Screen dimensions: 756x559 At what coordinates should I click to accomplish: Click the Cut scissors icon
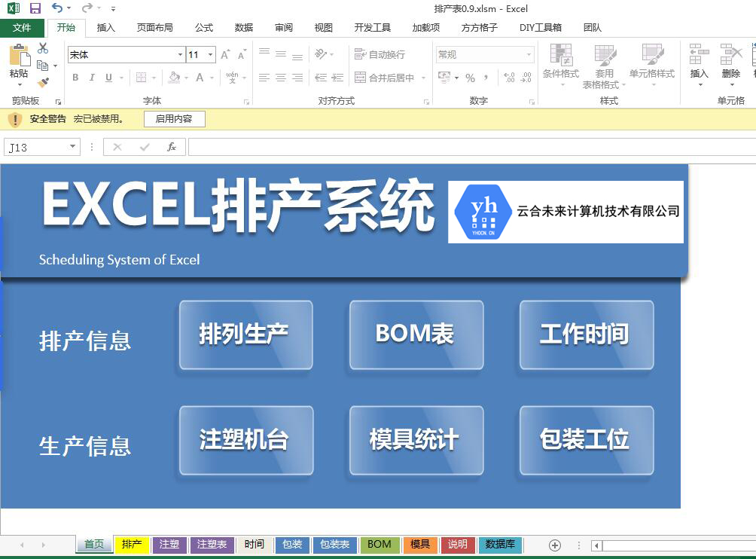[43, 49]
